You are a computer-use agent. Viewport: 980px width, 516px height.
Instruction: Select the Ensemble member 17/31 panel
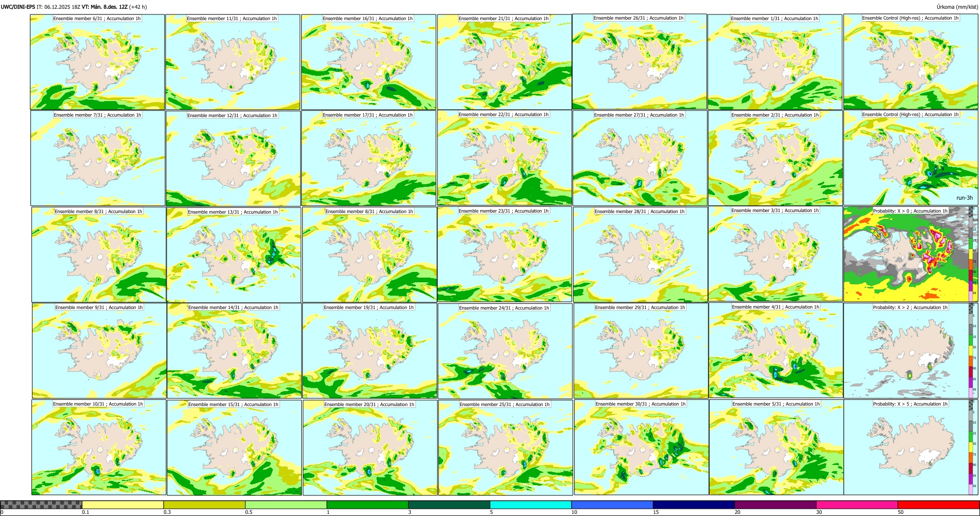click(x=369, y=158)
